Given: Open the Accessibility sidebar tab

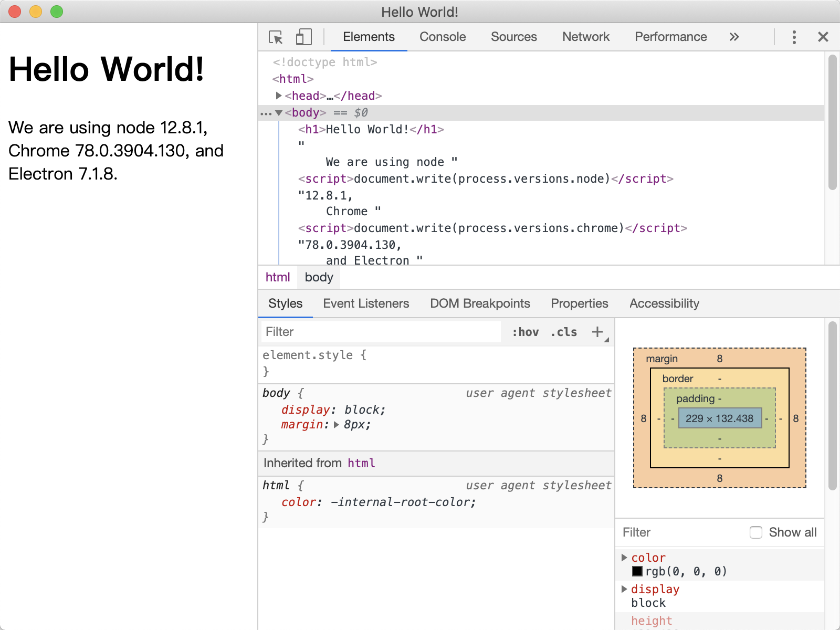Looking at the screenshot, I should [664, 303].
